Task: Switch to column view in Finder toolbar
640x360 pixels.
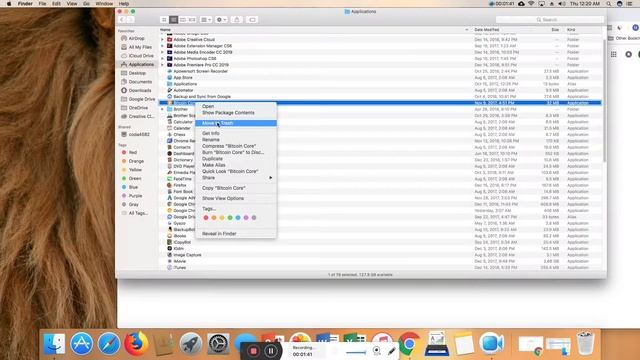Action: pos(183,20)
